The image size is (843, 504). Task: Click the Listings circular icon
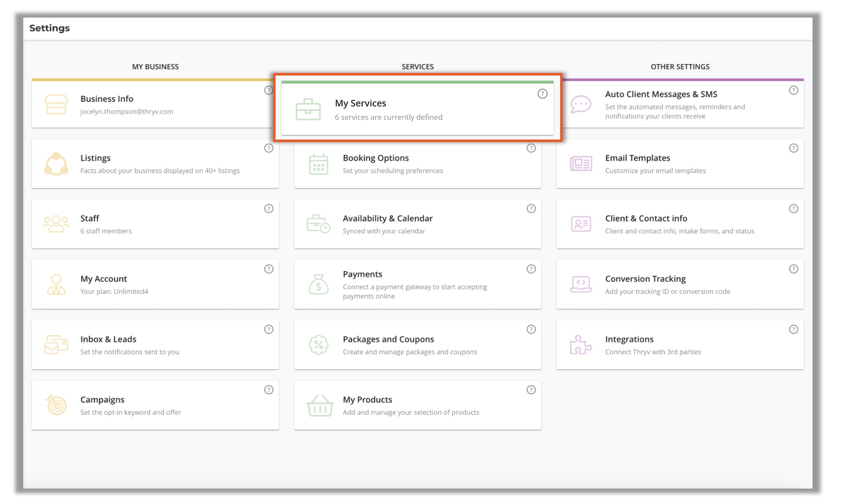tap(56, 164)
